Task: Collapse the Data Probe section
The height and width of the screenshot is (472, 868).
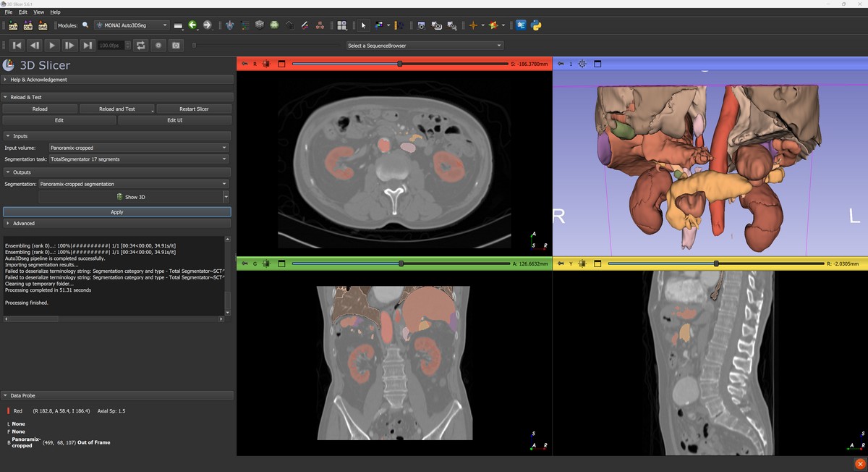Action: [117, 396]
